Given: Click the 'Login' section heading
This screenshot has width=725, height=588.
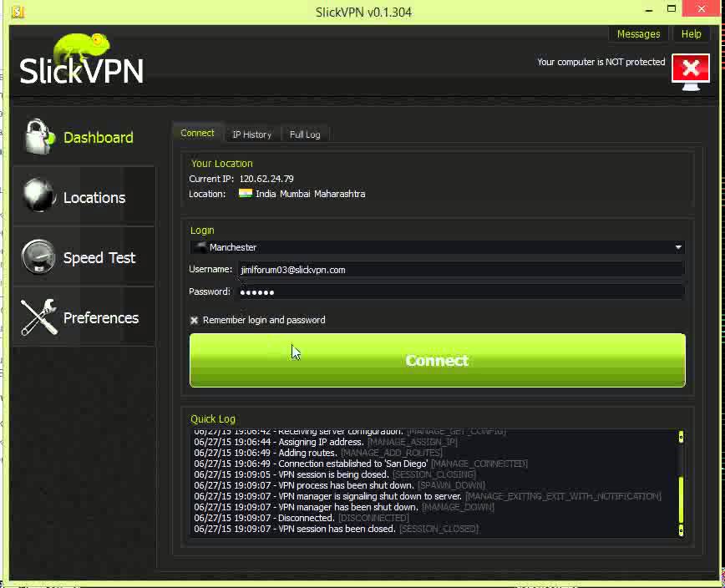Looking at the screenshot, I should [x=202, y=231].
